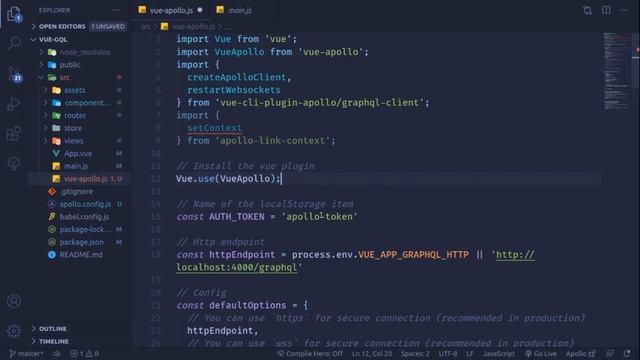Click the feedback icon in status bar
The height and width of the screenshot is (360, 640).
tap(610, 354)
